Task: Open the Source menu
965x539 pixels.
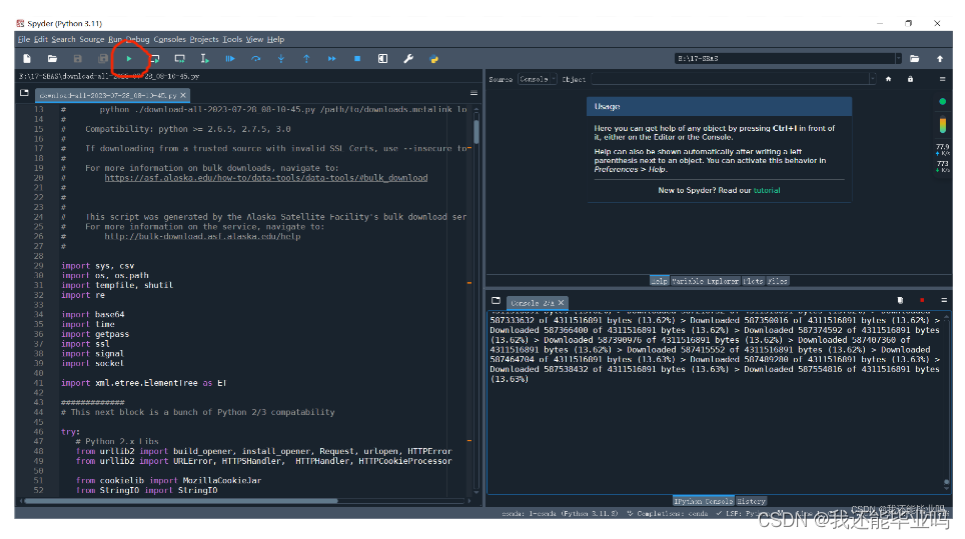Action: [x=92, y=39]
